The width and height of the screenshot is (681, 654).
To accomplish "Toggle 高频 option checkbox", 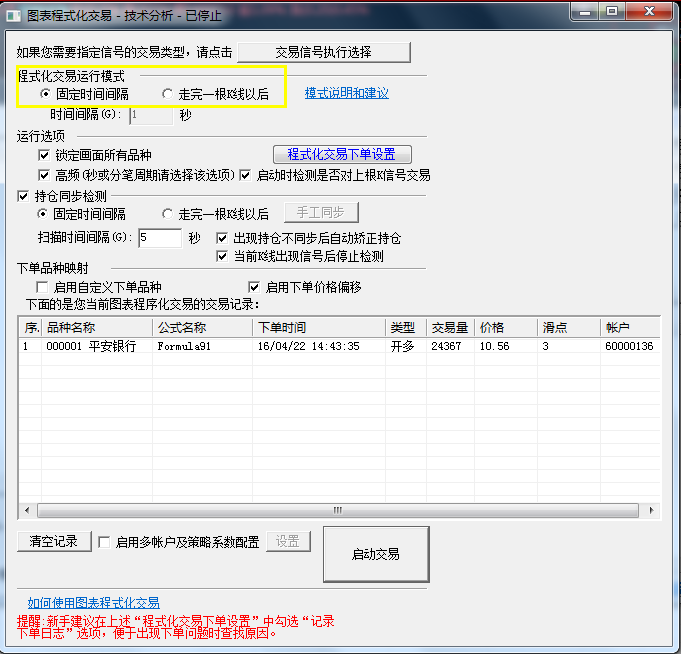I will tap(44, 175).
